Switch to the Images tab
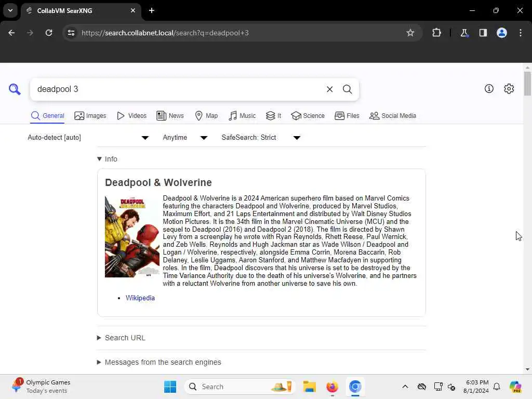532x399 pixels. tap(90, 116)
